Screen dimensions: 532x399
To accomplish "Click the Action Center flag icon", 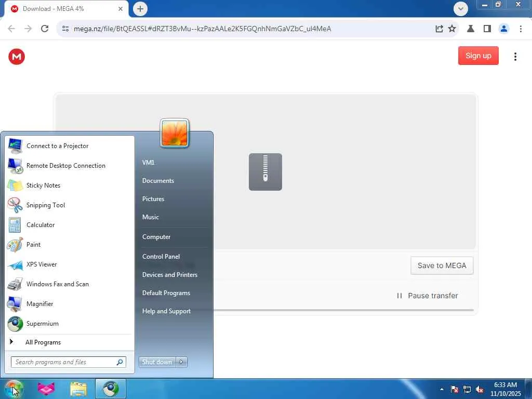I will (x=455, y=389).
